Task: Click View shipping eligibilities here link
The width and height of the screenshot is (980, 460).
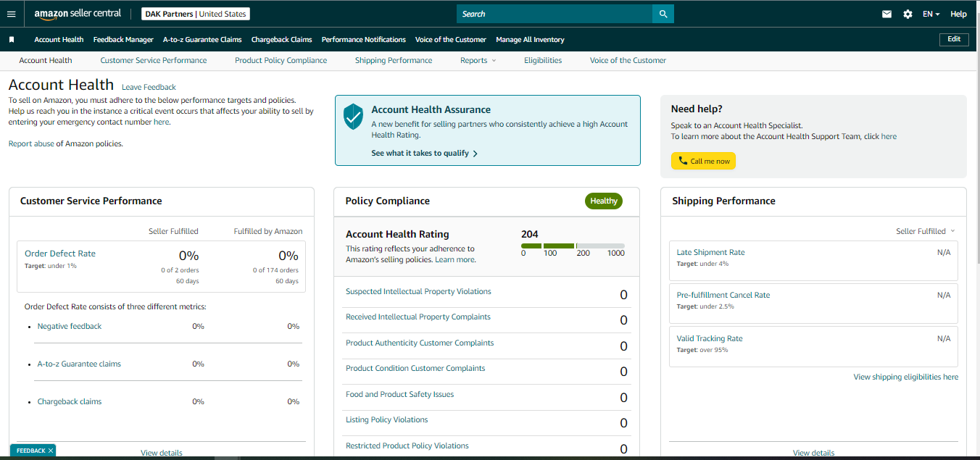Action: [905, 377]
